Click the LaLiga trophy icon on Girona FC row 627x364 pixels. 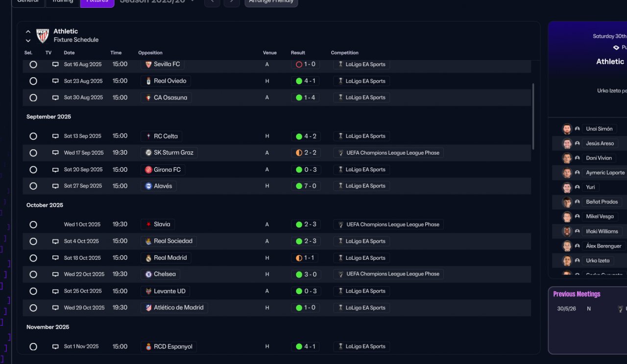340,170
